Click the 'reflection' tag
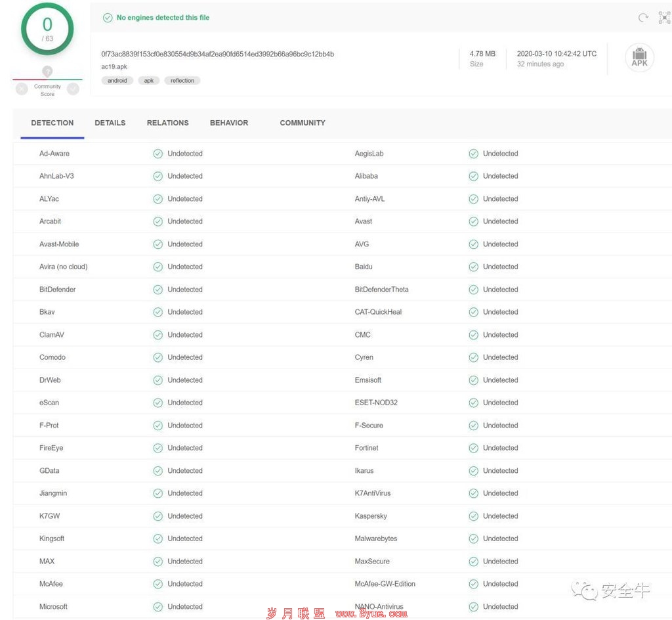 click(182, 81)
